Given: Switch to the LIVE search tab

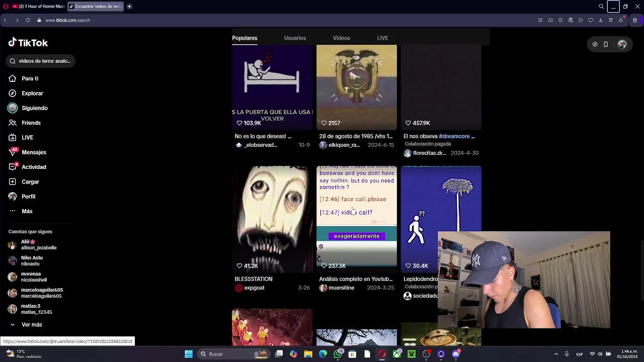Looking at the screenshot, I should (x=382, y=38).
